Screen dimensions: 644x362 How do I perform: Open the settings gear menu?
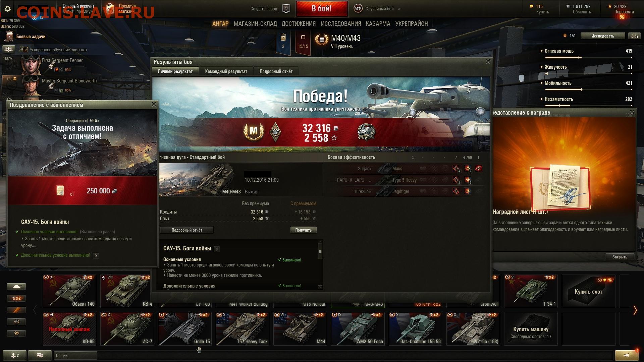8,9
